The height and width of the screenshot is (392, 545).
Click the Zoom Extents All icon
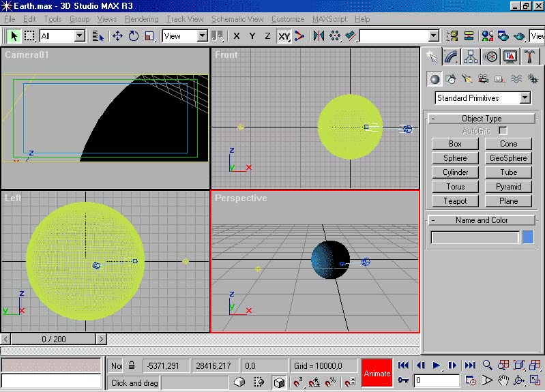(x=535, y=365)
